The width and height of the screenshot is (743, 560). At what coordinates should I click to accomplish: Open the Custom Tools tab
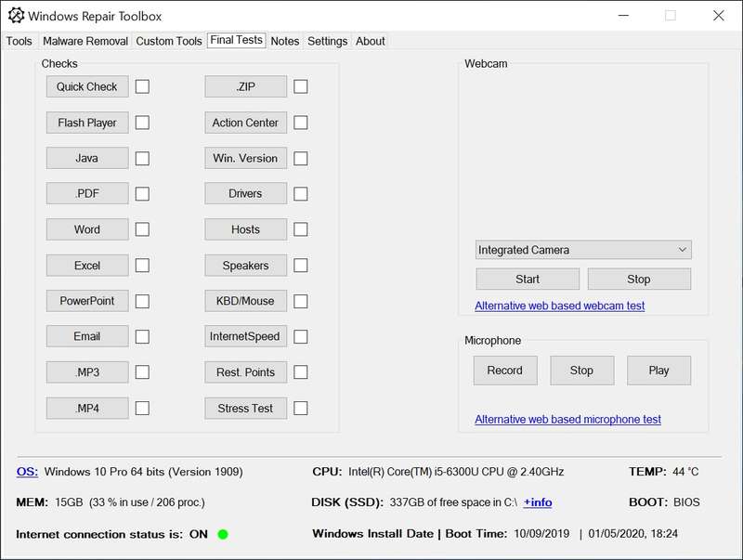coord(168,41)
